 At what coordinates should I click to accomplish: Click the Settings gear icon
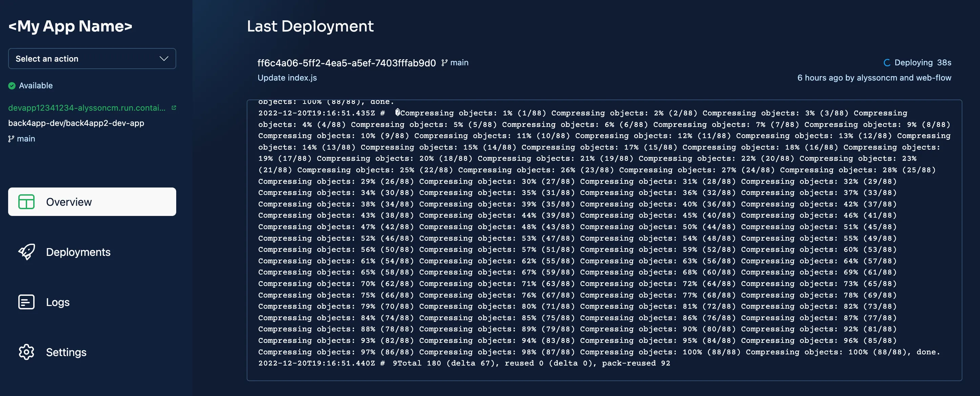pyautogui.click(x=26, y=352)
